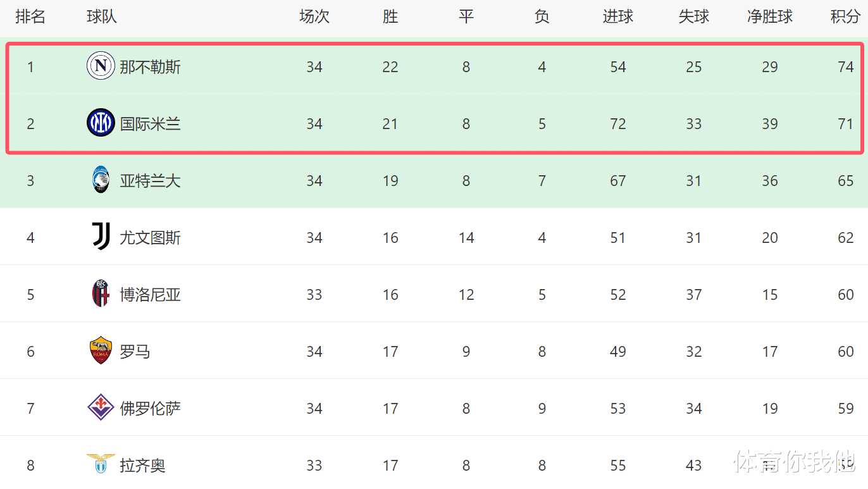The image size is (868, 489).
Task: Select the 尤文图斯 team name
Action: coord(151,238)
